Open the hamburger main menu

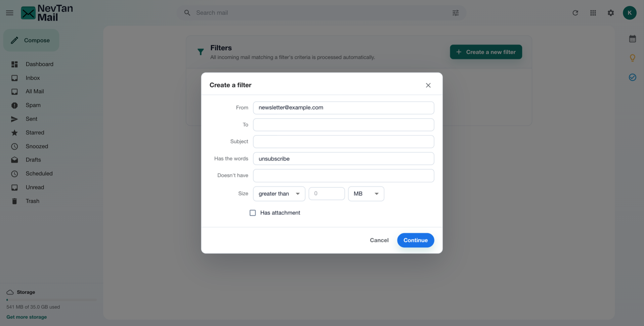[x=10, y=13]
